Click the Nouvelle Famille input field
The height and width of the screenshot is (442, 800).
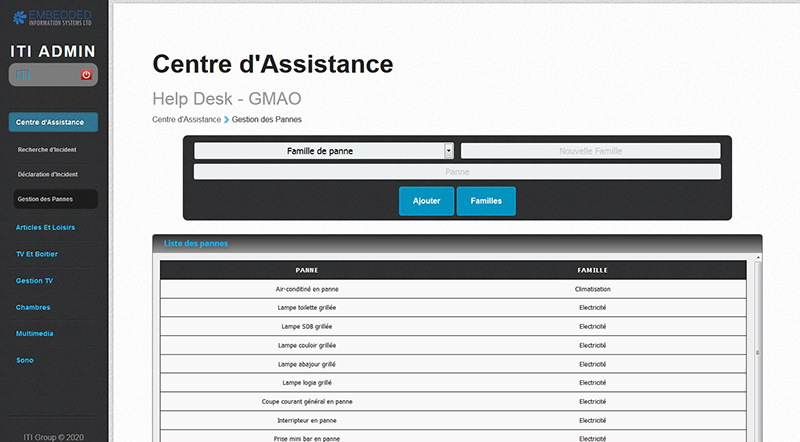(x=590, y=151)
